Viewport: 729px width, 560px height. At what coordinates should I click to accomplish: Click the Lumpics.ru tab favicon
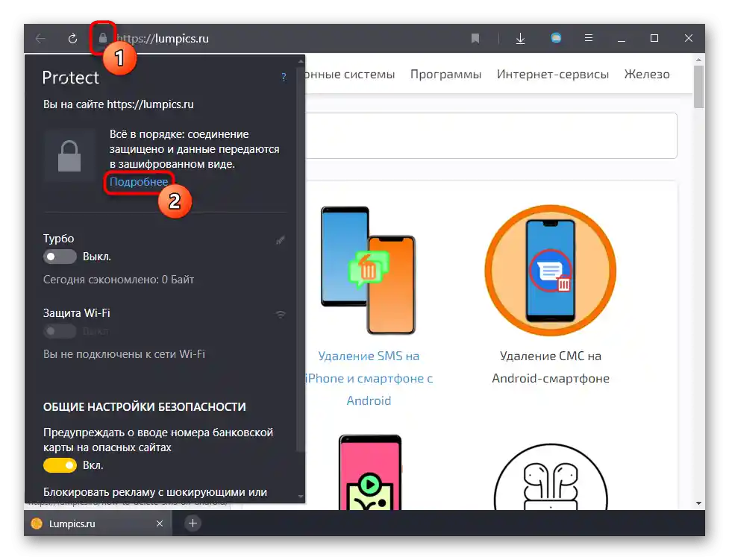pos(37,523)
